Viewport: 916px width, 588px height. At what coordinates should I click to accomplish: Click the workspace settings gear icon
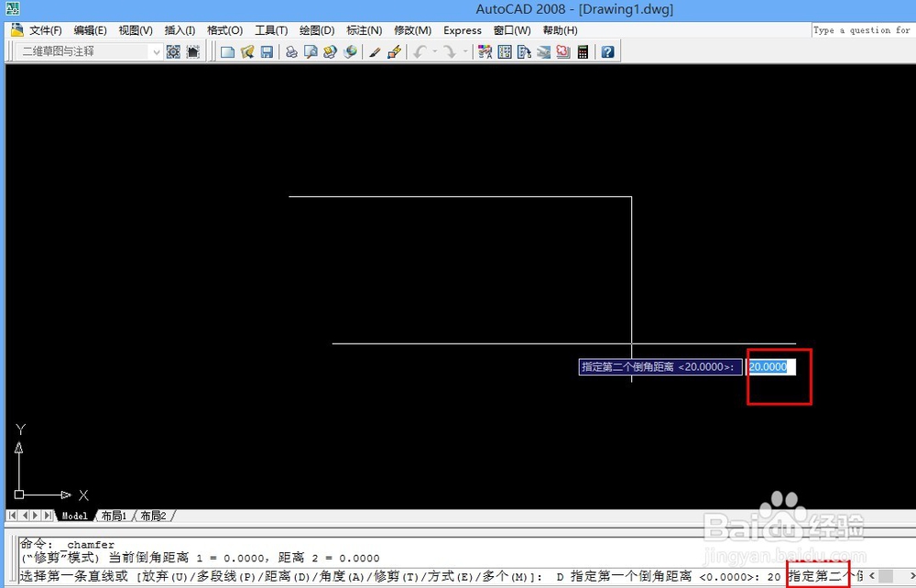point(173,52)
